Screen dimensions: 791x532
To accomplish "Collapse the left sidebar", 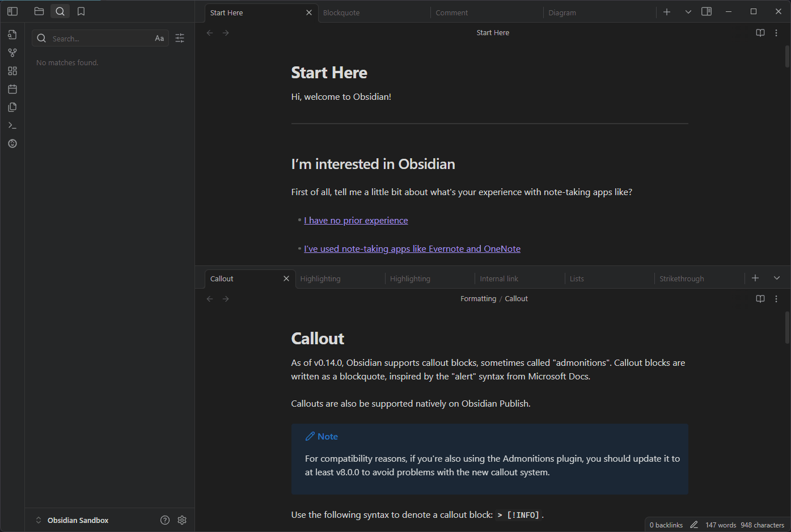I will (12, 11).
